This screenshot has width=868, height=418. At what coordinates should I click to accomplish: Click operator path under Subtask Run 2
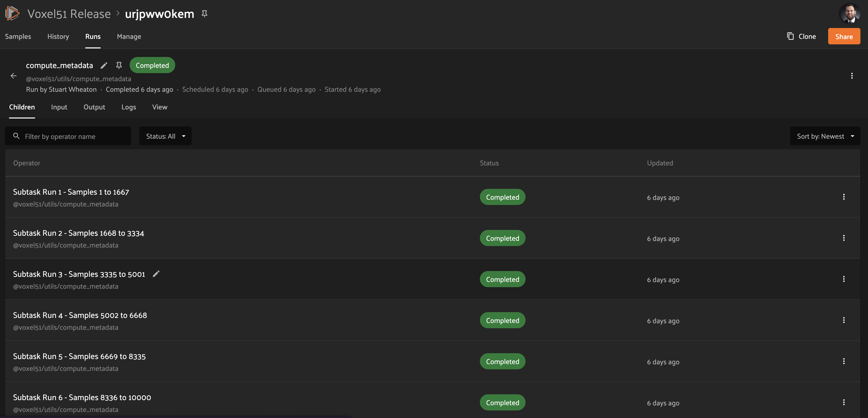tap(66, 245)
